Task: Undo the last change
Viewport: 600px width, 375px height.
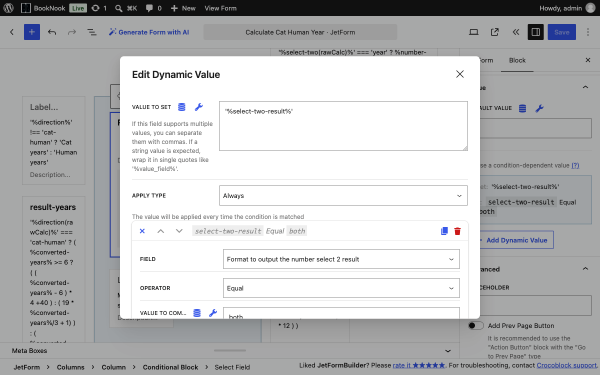Action: click(52, 32)
